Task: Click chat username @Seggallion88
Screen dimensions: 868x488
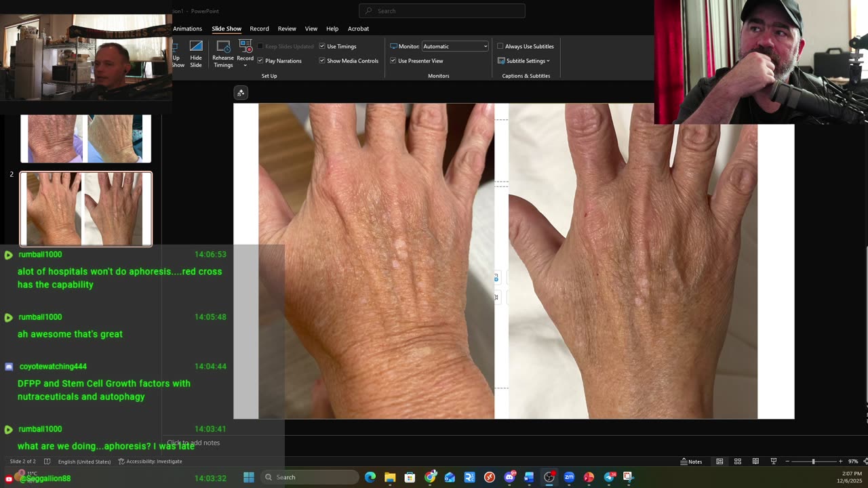Action: click(45, 479)
